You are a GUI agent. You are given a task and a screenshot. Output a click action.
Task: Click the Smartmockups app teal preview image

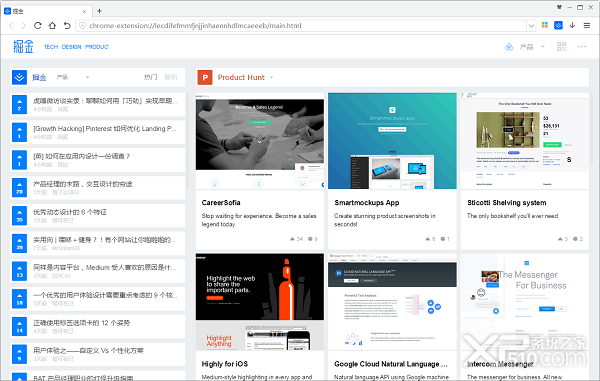pos(392,141)
